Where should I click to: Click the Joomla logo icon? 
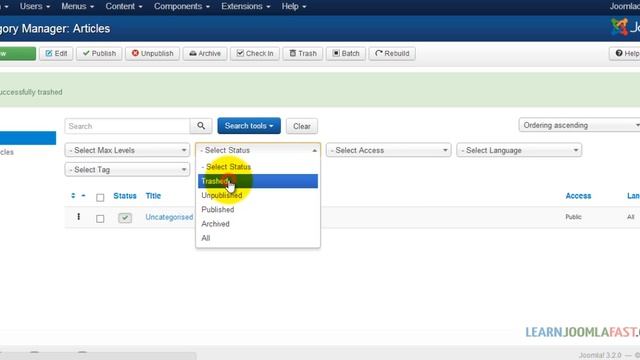pos(619,27)
